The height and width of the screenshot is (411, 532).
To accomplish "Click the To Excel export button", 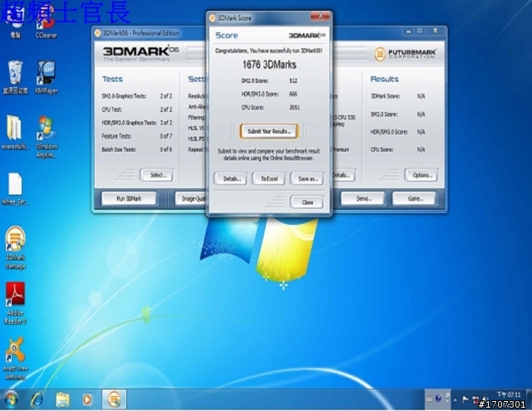I will click(x=269, y=179).
